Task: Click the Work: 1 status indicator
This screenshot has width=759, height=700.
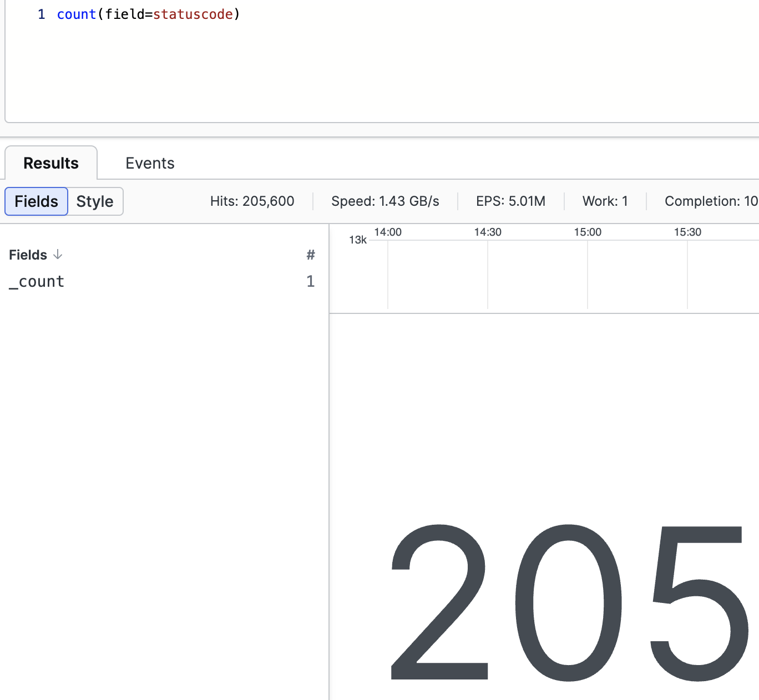Action: click(605, 201)
